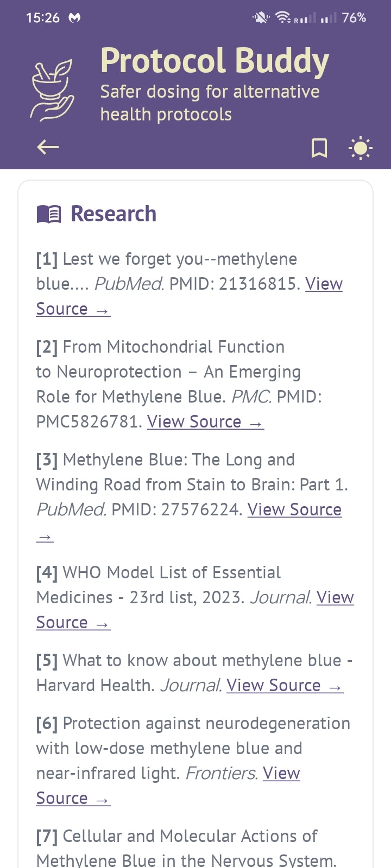Viewport: 391px width, 868px height.
Task: Tap the back arrow icon
Action: coord(48,147)
